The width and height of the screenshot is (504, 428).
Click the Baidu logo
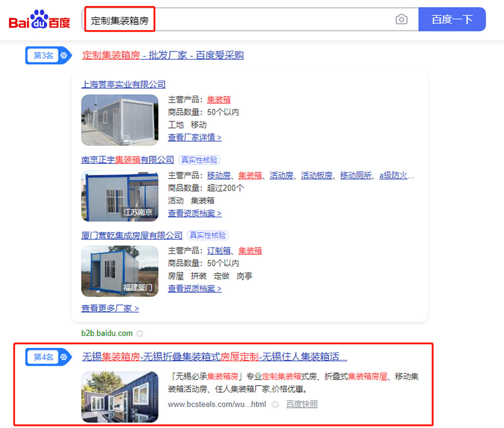click(39, 19)
